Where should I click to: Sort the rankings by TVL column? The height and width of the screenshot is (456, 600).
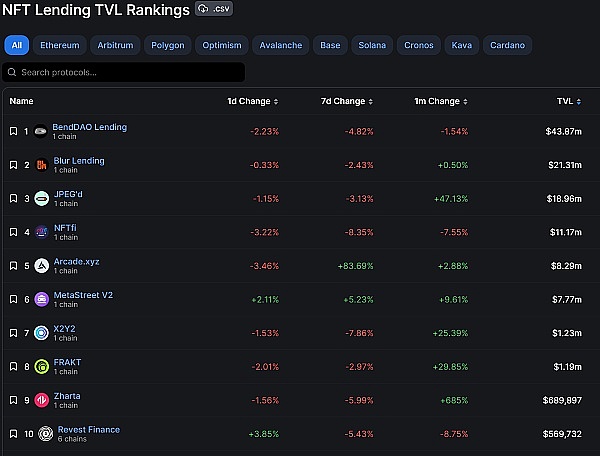(569, 101)
